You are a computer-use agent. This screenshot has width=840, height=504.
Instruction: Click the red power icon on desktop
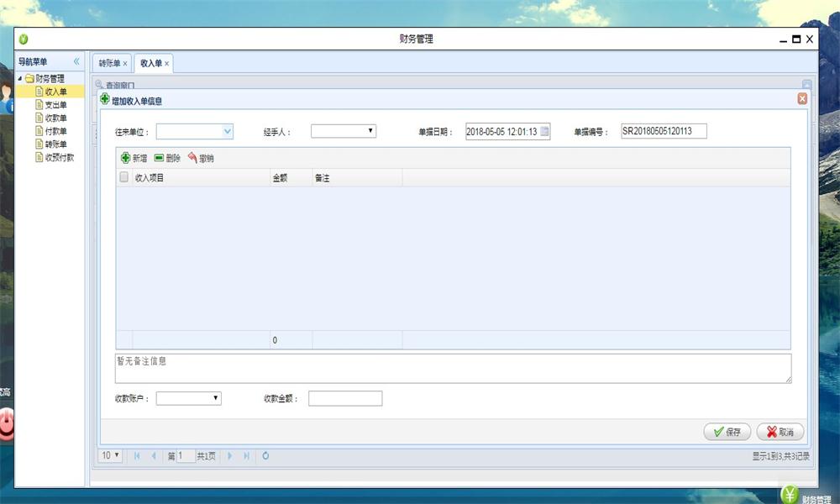(x=6, y=423)
